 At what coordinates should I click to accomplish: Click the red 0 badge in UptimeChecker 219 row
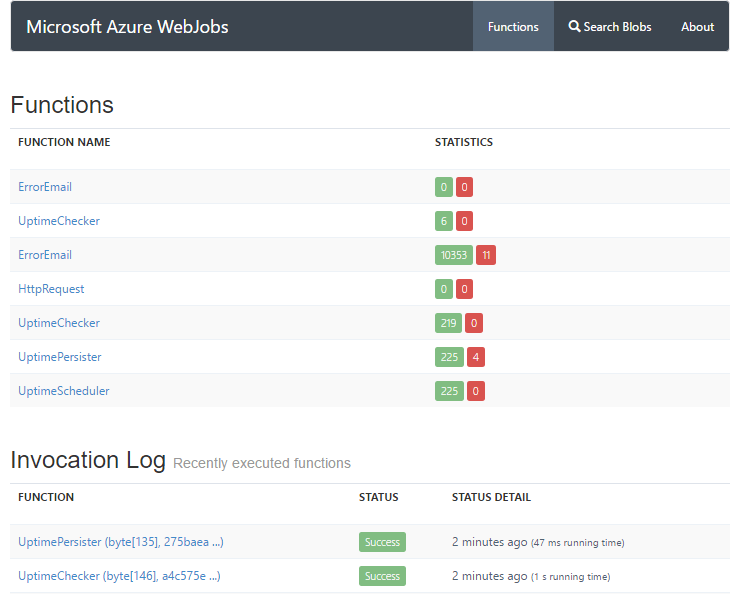pos(474,323)
